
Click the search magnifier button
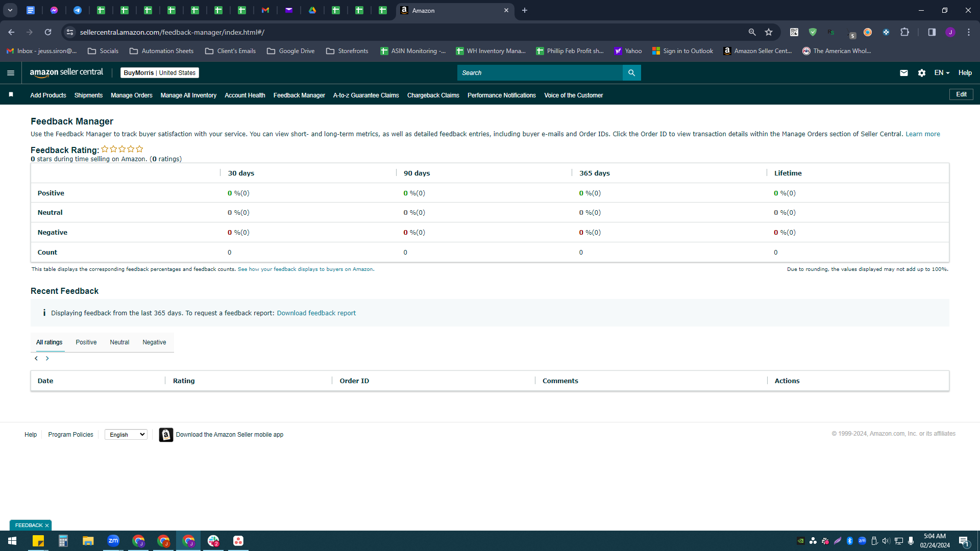(631, 73)
